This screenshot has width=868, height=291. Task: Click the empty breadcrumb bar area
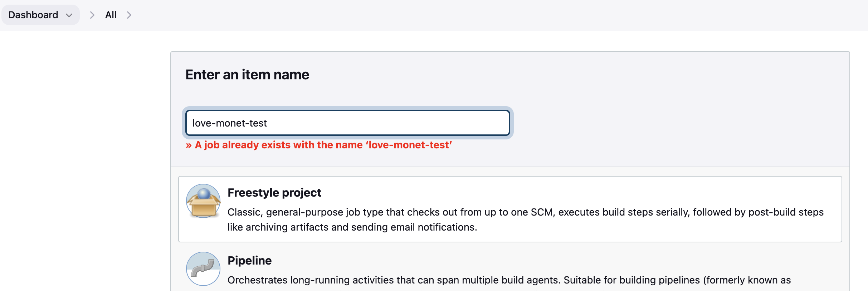501,15
